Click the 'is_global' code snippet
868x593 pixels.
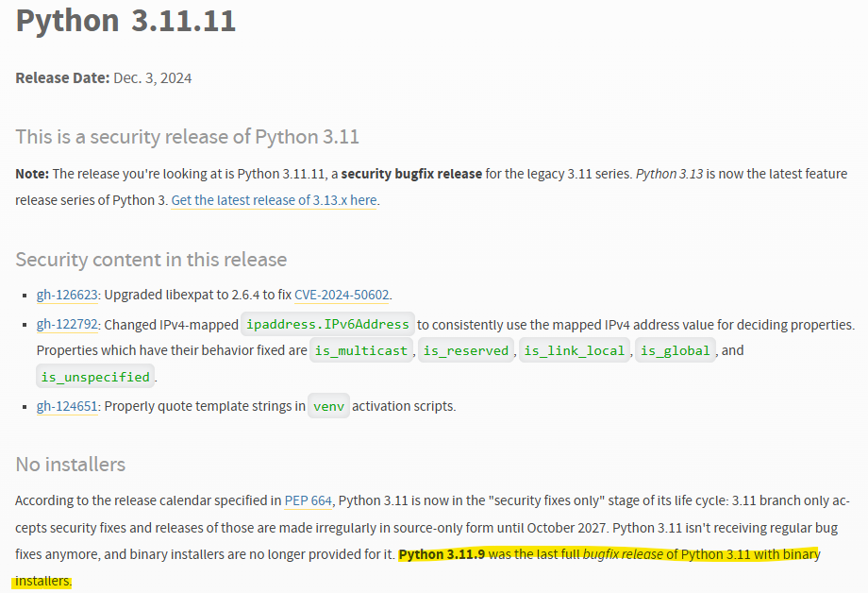pyautogui.click(x=676, y=351)
